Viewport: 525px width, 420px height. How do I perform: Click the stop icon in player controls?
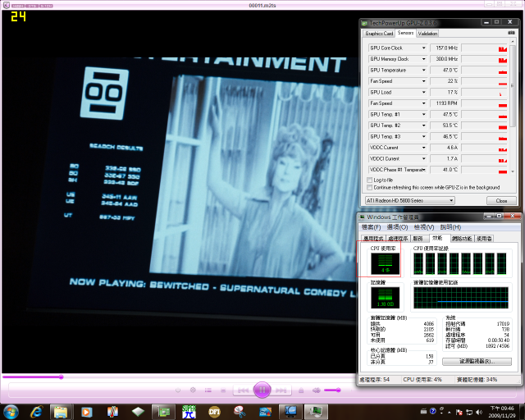223,390
